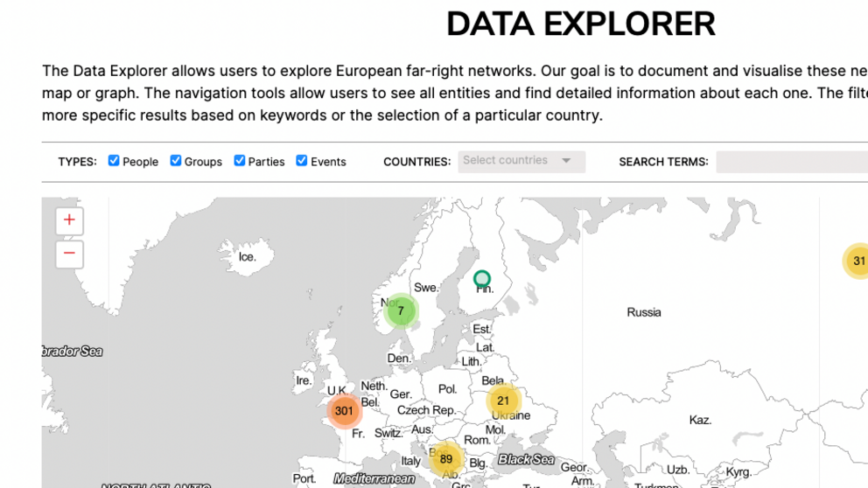Click the Ice. label for Iceland
Viewport: 868px width, 488px height.
tap(248, 256)
